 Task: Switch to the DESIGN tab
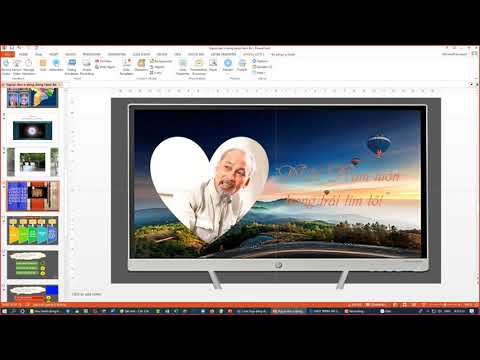tap(70, 54)
